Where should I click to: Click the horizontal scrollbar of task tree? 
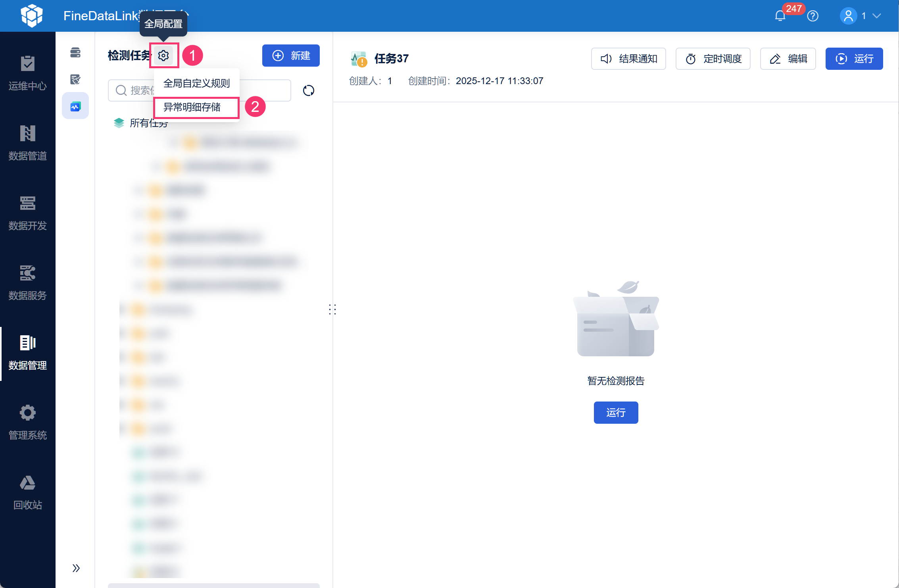pyautogui.click(x=214, y=586)
